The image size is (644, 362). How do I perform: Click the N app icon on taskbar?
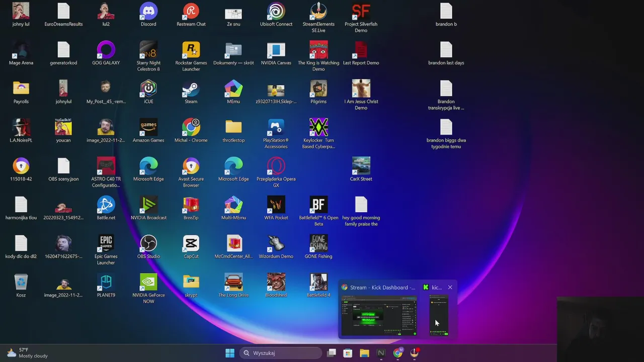tap(381, 353)
